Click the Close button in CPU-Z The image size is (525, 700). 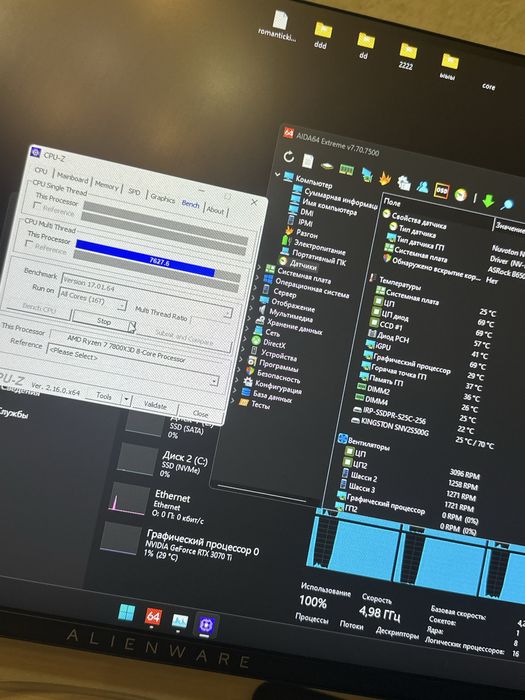(200, 414)
